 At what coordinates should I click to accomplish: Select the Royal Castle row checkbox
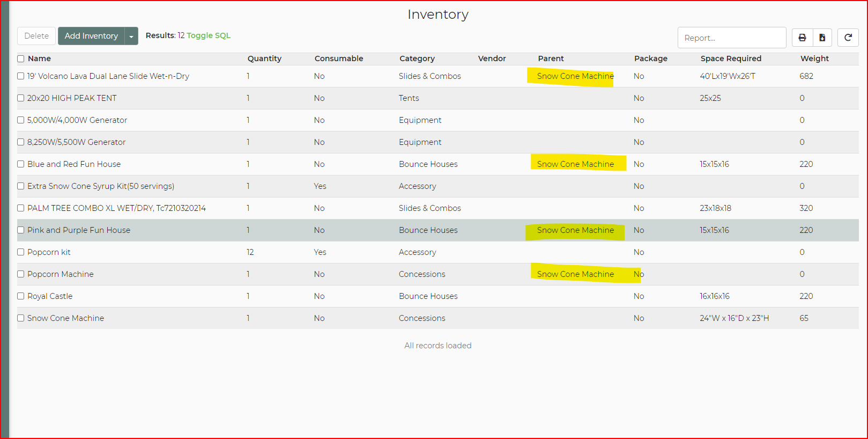(x=21, y=296)
